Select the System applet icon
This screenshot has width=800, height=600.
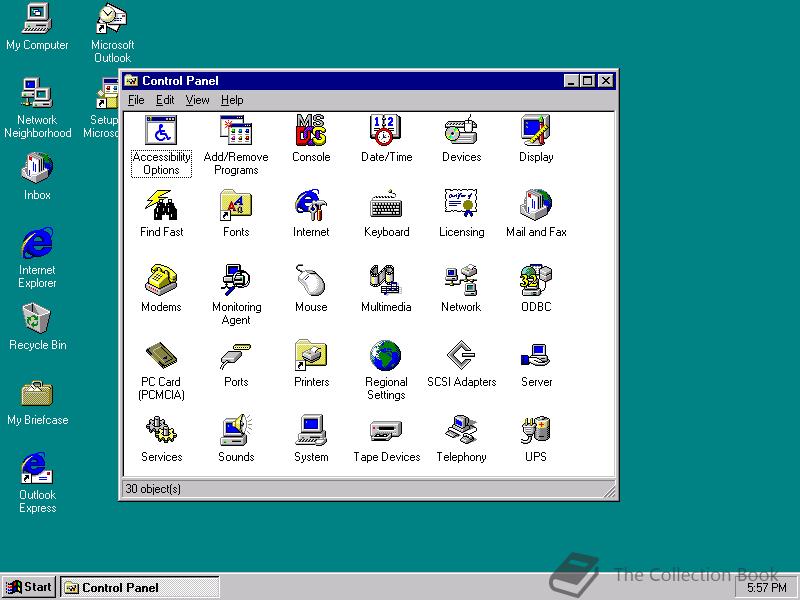pyautogui.click(x=311, y=439)
